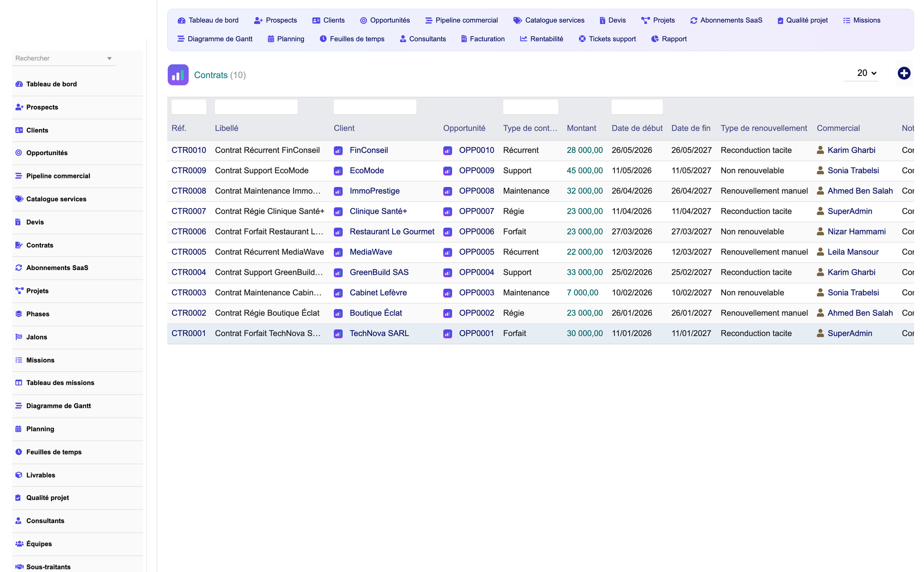Sort by Type de renouvellement column header
Image resolution: width=924 pixels, height=572 pixels.
764,128
